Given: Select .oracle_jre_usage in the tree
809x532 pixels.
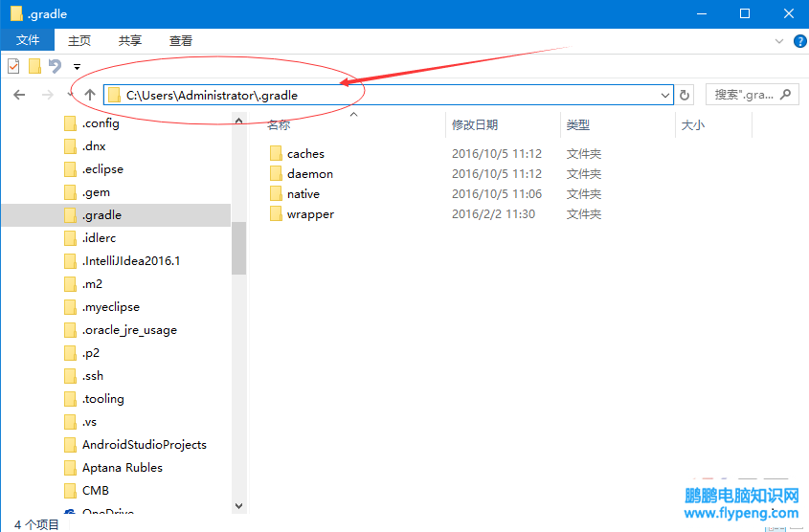Looking at the screenshot, I should point(129,330).
